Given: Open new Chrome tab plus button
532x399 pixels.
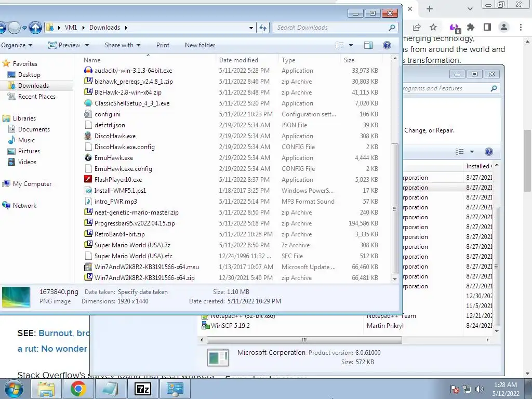Looking at the screenshot, I should click(x=430, y=9).
